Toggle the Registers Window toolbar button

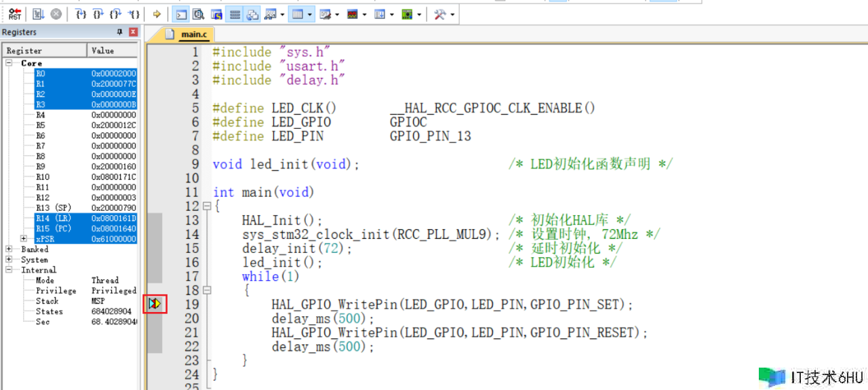[234, 14]
